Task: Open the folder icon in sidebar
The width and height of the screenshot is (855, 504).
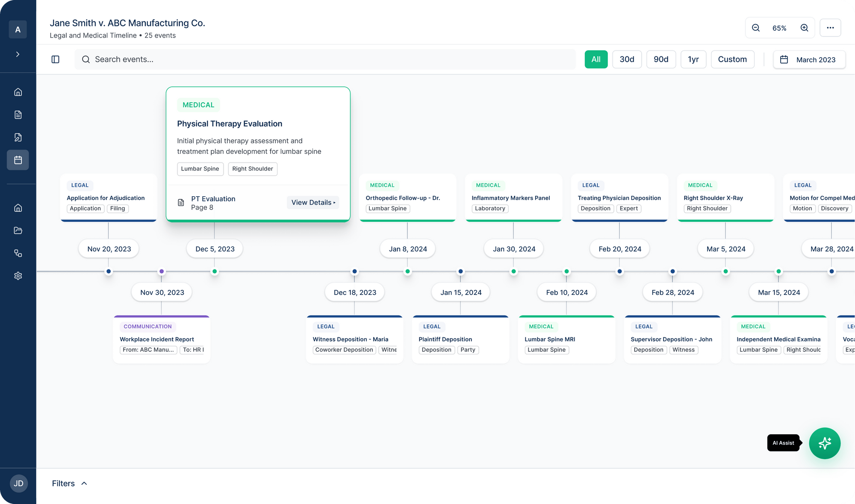Action: (x=18, y=230)
